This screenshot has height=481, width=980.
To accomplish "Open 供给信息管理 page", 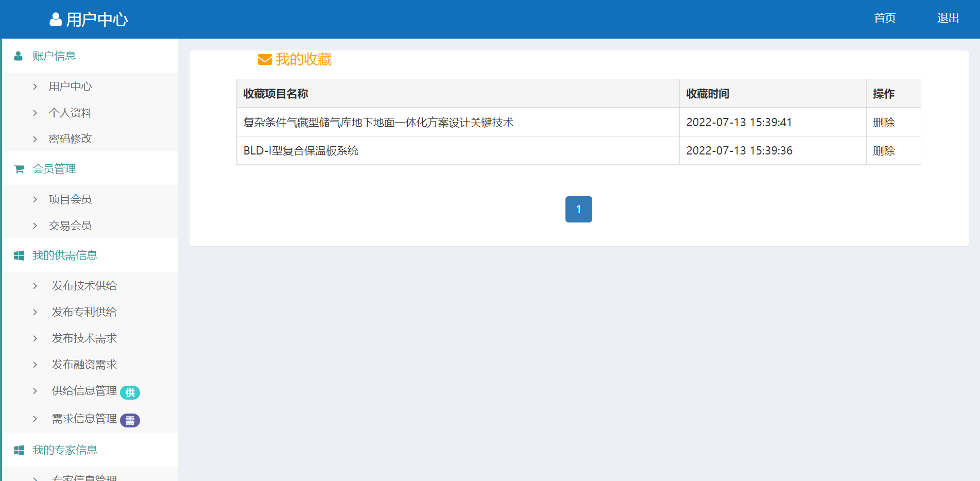I will click(x=84, y=391).
